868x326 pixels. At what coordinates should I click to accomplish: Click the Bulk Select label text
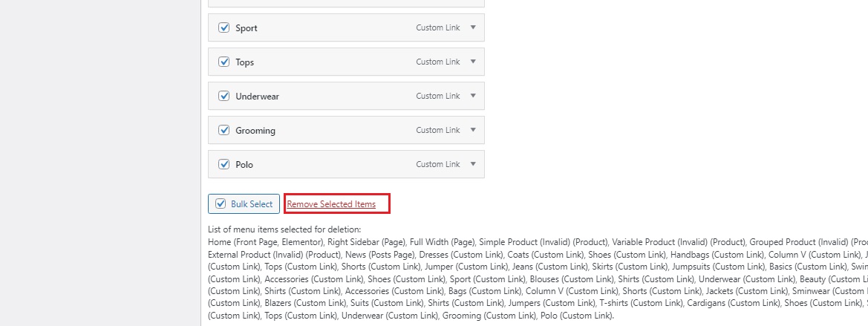[x=252, y=203]
